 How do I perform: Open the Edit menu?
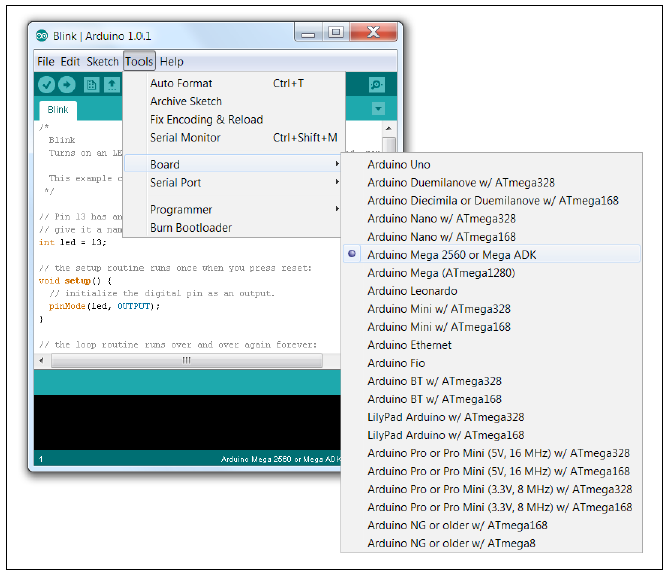tap(70, 62)
